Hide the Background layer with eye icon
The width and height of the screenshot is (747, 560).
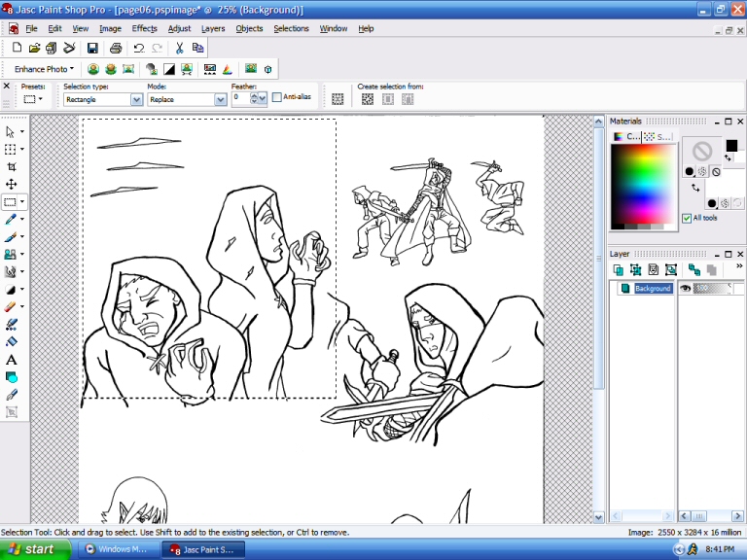click(685, 289)
